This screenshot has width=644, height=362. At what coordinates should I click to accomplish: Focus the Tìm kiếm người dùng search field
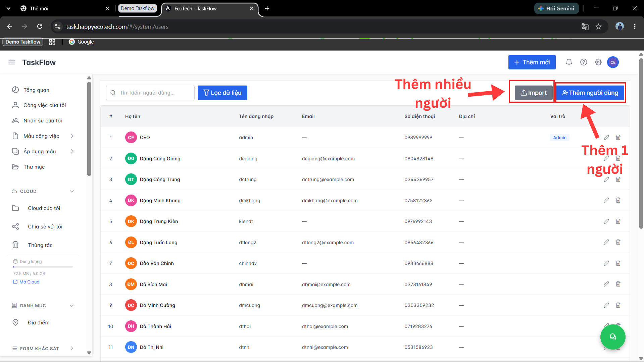point(150,93)
